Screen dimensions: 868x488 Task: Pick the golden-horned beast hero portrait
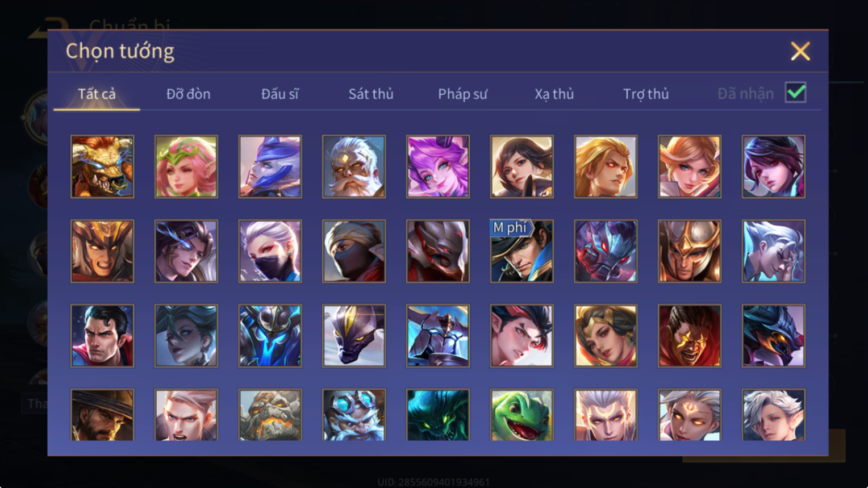(102, 166)
